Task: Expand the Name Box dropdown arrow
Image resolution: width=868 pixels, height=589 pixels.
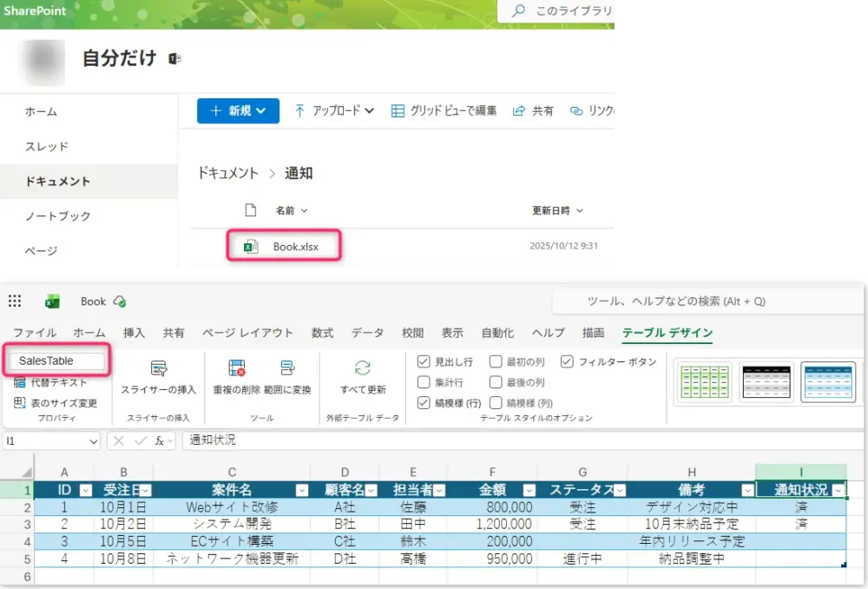Action: pyautogui.click(x=93, y=441)
